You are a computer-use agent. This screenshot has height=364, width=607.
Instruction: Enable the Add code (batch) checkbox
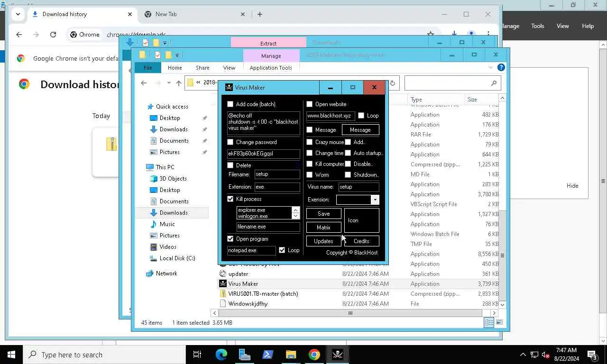click(230, 104)
